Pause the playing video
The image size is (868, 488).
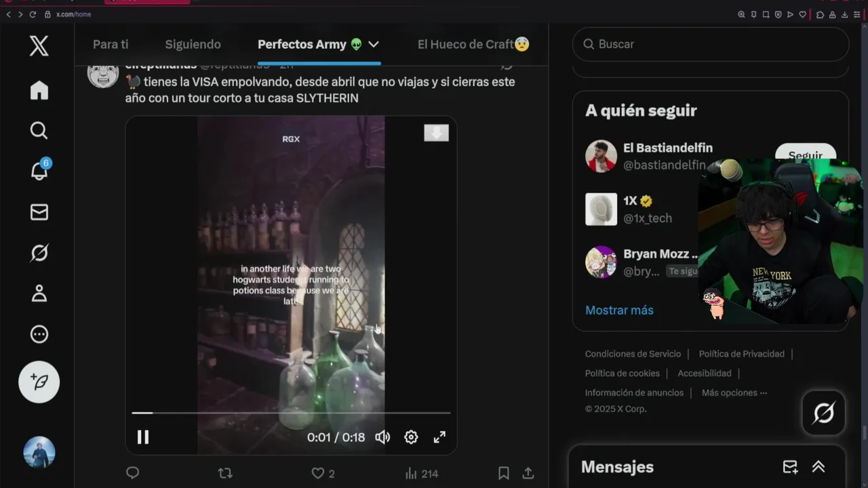pyautogui.click(x=143, y=437)
